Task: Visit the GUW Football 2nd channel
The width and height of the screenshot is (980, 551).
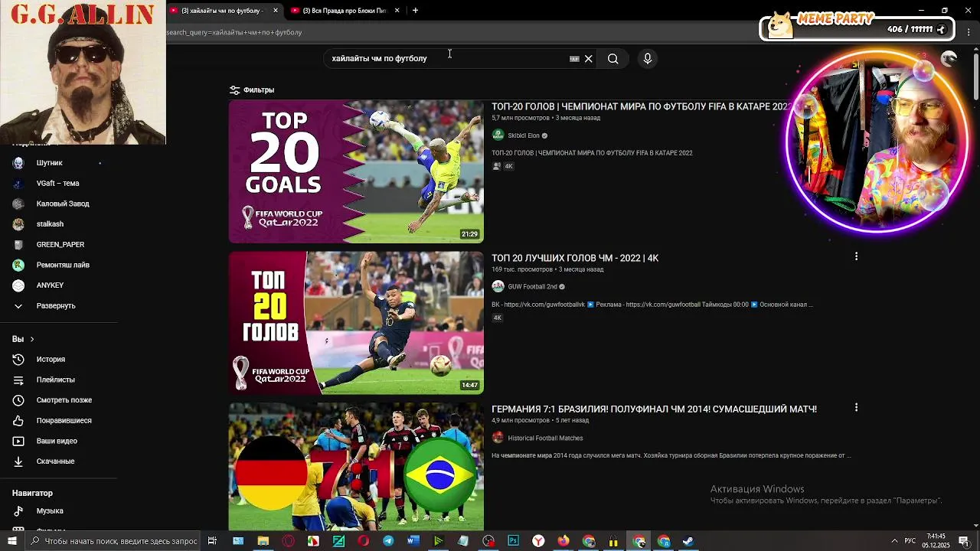Action: pyautogui.click(x=532, y=286)
